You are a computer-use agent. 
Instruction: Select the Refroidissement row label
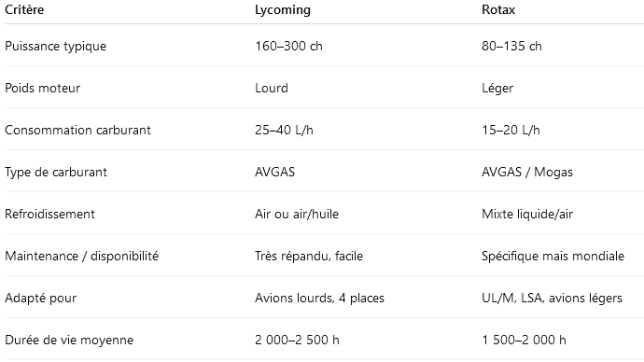click(x=49, y=214)
